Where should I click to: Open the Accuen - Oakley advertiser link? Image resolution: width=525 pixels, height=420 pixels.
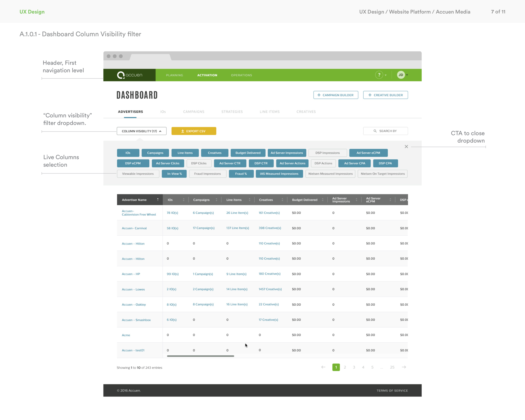(x=134, y=304)
